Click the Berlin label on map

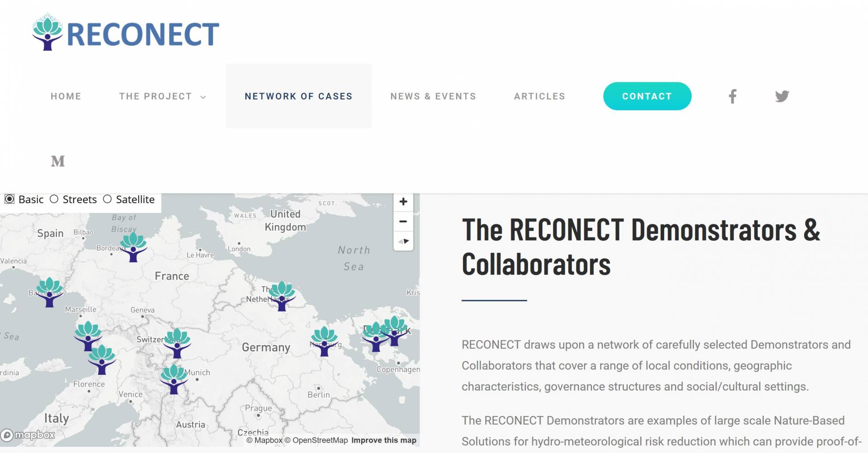[319, 395]
